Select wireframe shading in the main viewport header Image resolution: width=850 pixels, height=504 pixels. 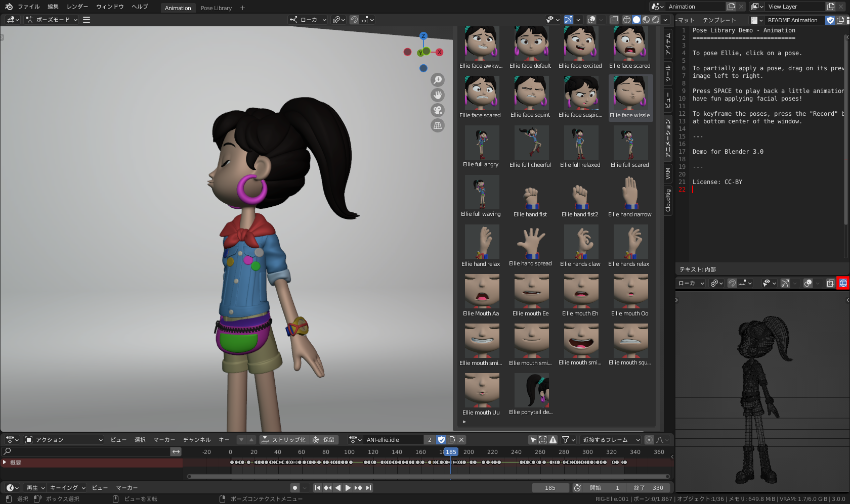(627, 20)
